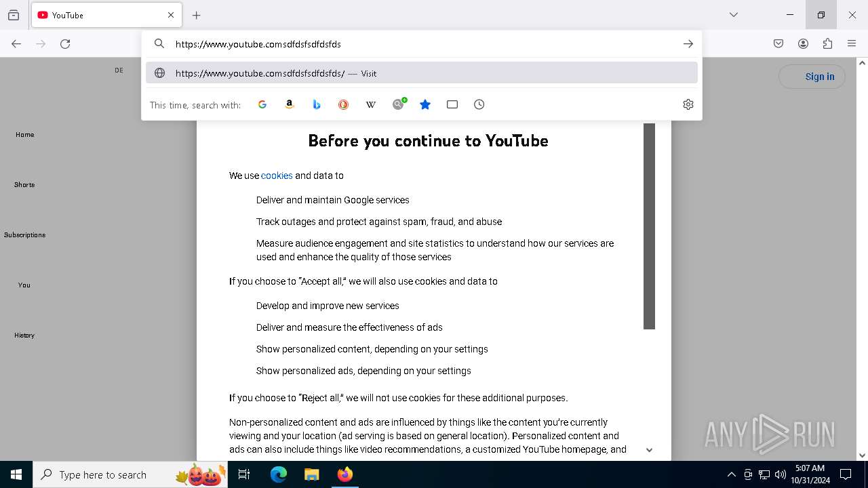Click text Develop and improve new services
Image resolution: width=868 pixels, height=488 pixels.
(x=328, y=306)
